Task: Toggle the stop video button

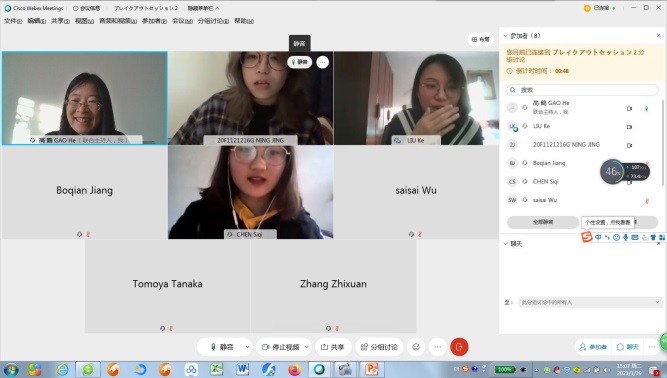Action: point(281,347)
